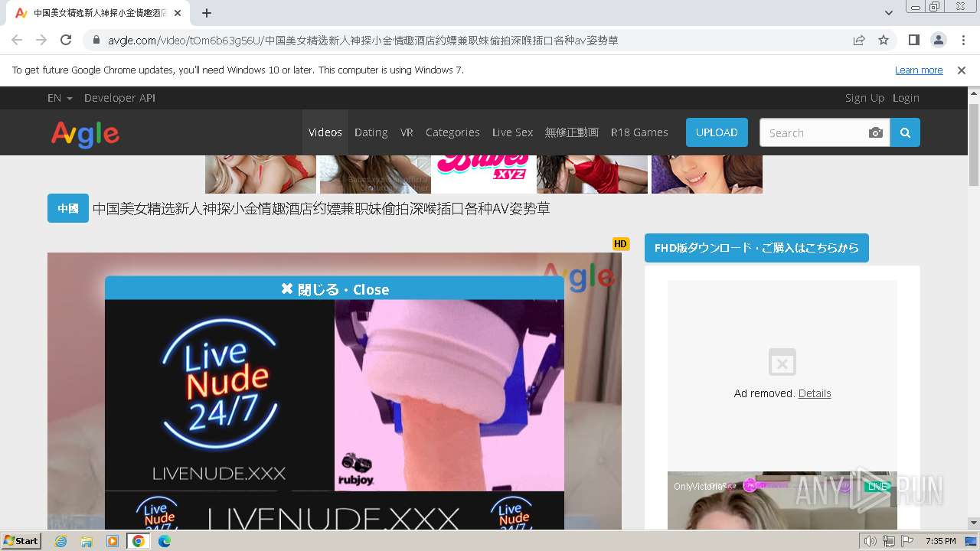Image resolution: width=980 pixels, height=551 pixels.
Task: Share this page from the address bar
Action: (859, 40)
